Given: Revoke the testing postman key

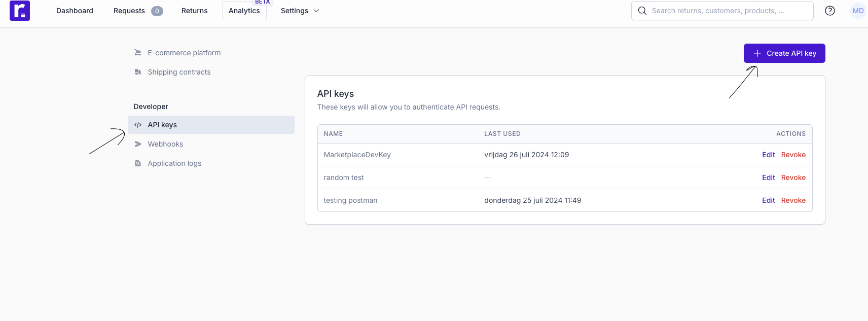Looking at the screenshot, I should tap(793, 200).
